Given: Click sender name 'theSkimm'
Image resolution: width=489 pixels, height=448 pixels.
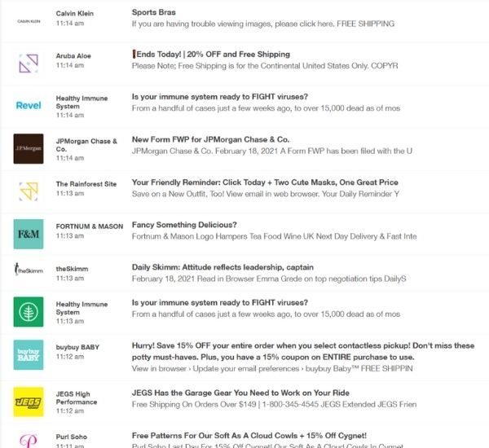Looking at the screenshot, I should tap(72, 269).
